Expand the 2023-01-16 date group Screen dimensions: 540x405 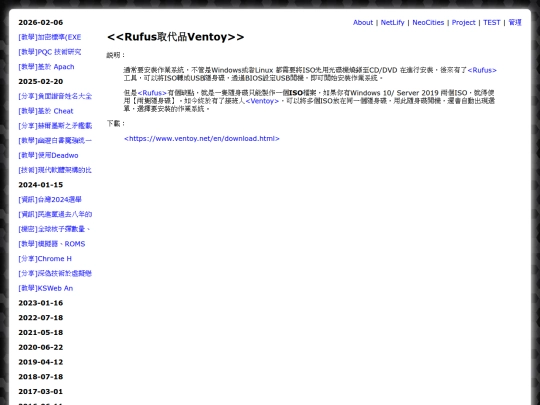click(41, 303)
